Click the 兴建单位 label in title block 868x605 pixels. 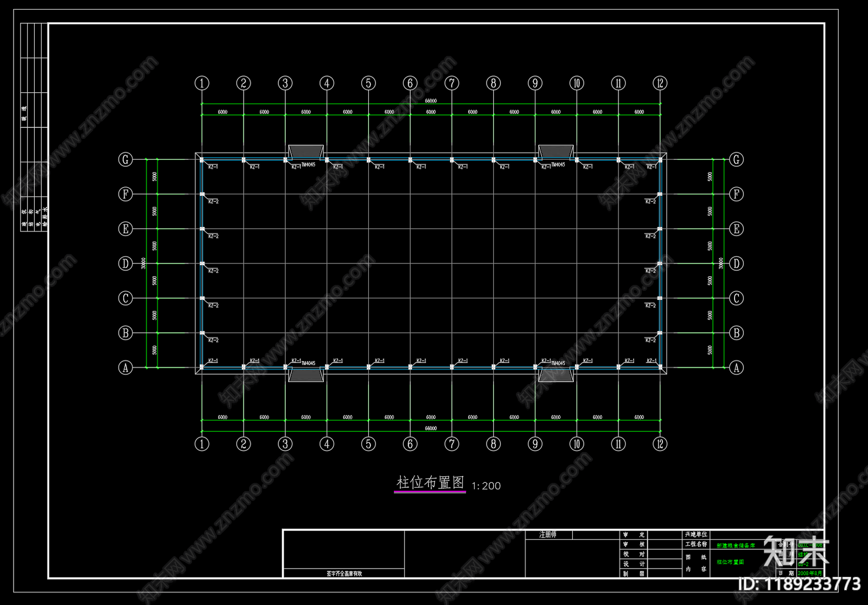pos(696,534)
